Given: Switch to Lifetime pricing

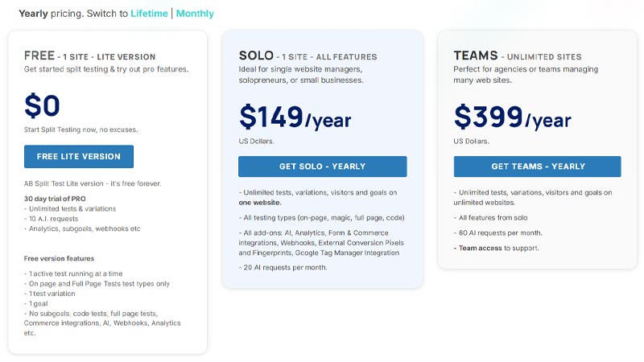Looking at the screenshot, I should [x=149, y=14].
